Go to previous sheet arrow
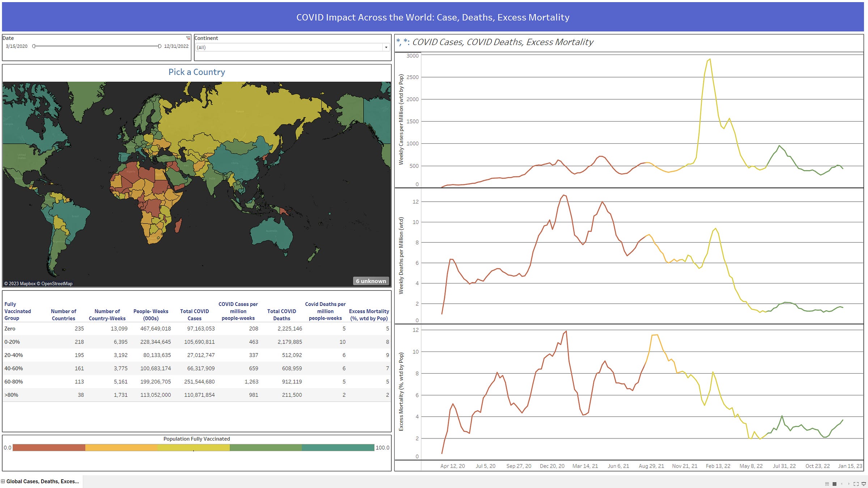The width and height of the screenshot is (868, 488). point(842,484)
